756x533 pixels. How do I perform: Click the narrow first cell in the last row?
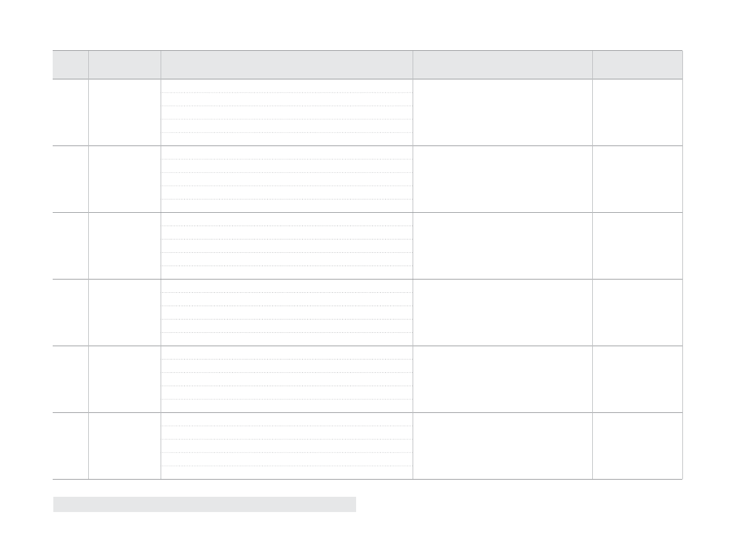click(70, 446)
